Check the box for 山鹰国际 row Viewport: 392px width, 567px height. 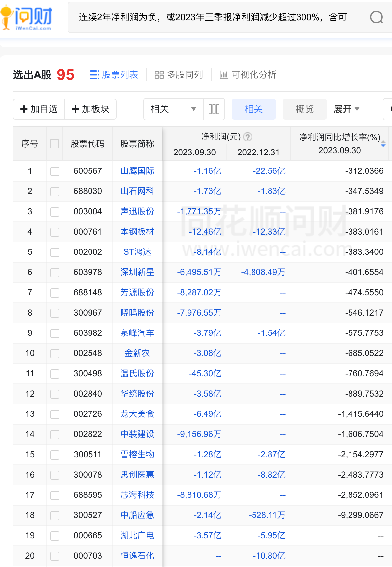pyautogui.click(x=55, y=171)
